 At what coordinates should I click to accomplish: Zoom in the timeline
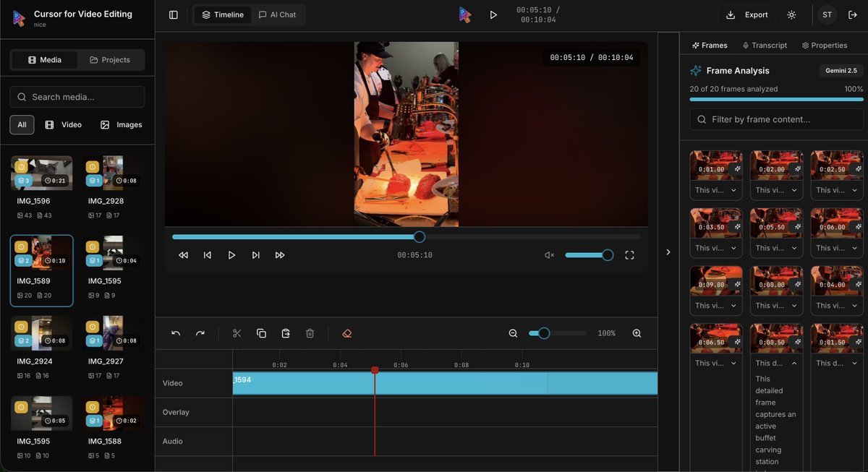click(637, 333)
